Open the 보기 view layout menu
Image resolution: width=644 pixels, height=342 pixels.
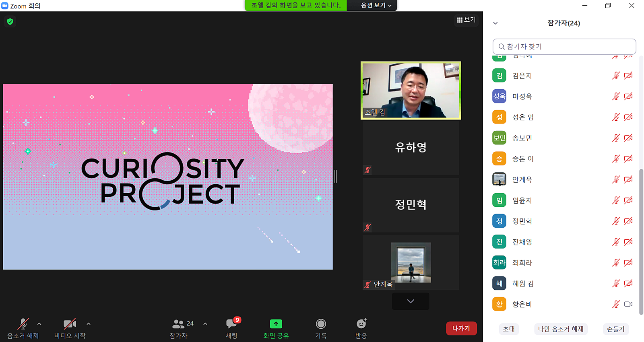466,20
